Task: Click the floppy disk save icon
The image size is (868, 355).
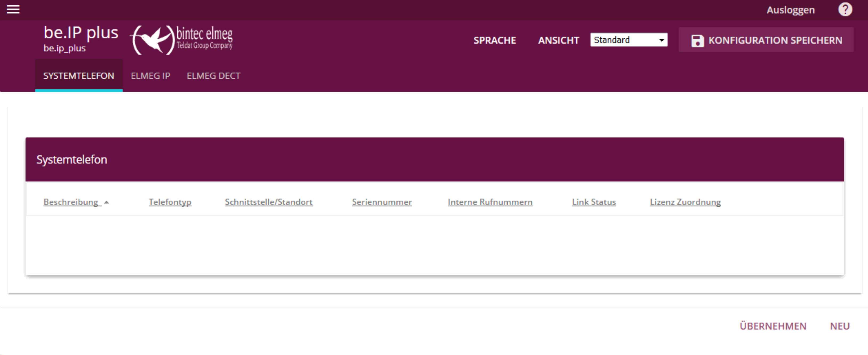Action: (697, 41)
